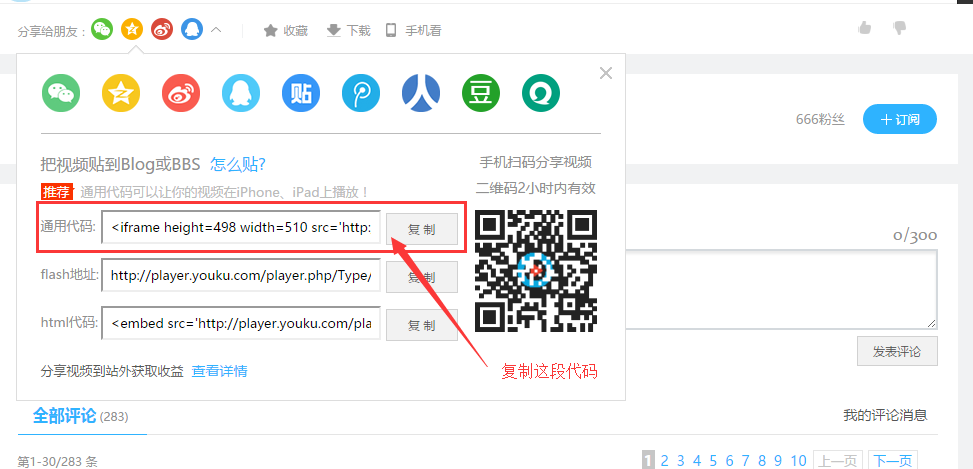The image size is (973, 469).
Task: Click 发表评论 to post comment
Action: tap(897, 351)
